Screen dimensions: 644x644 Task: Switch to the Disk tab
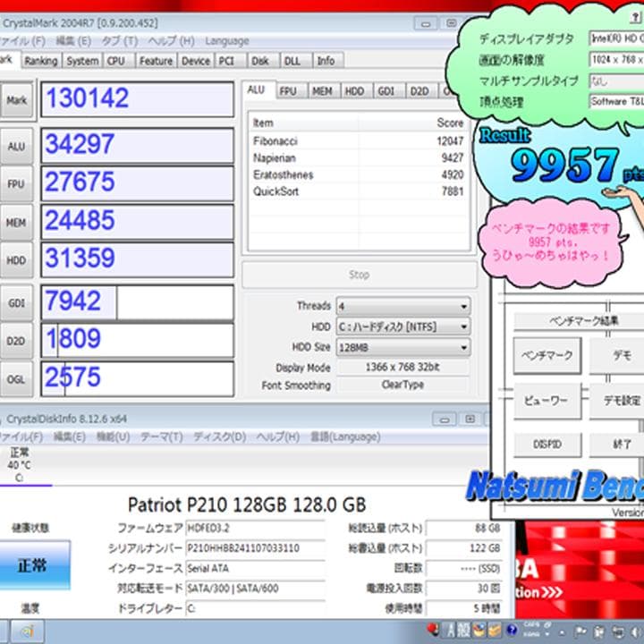click(263, 61)
